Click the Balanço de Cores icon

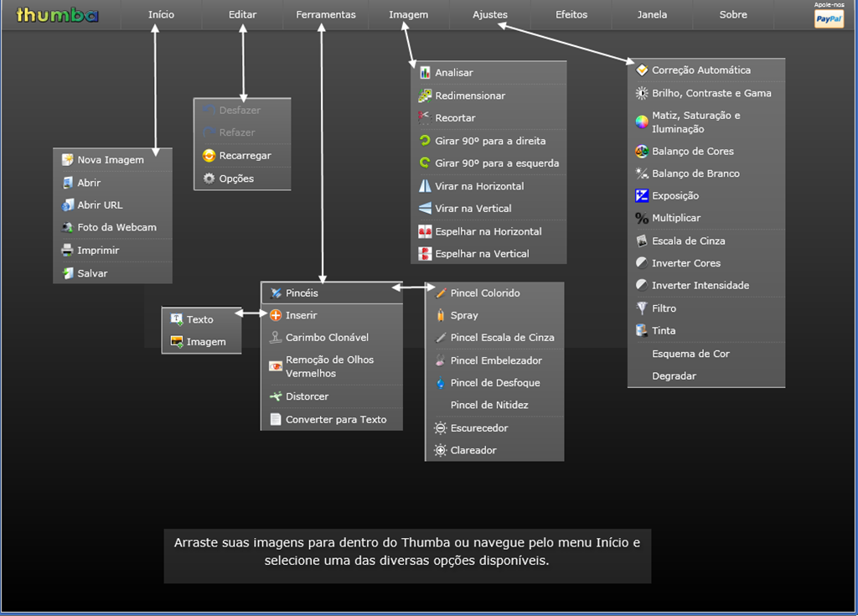[642, 151]
